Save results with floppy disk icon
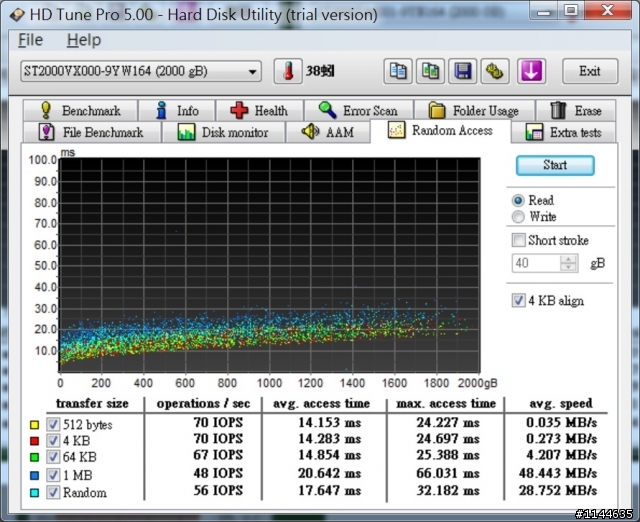The image size is (640, 522). pos(462,71)
